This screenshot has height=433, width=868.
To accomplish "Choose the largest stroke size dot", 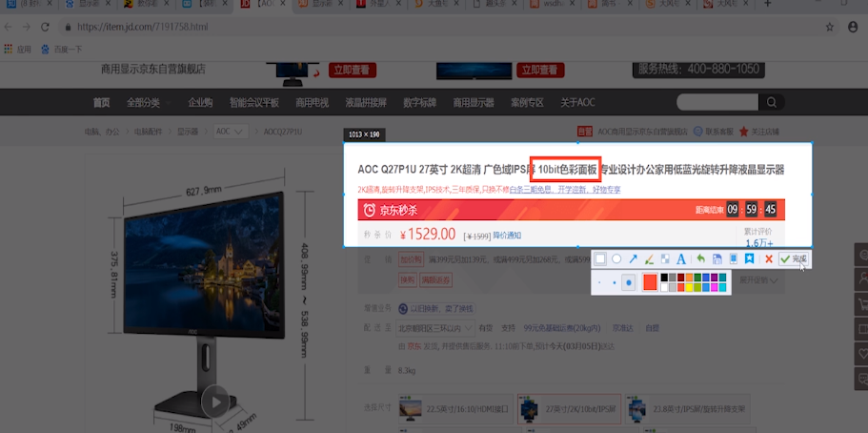I will coord(628,282).
